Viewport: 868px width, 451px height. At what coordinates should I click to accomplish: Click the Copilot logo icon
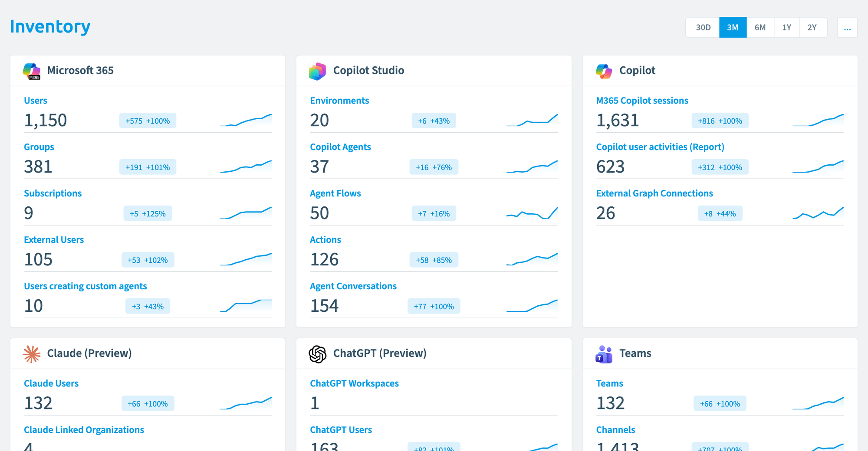click(x=604, y=71)
